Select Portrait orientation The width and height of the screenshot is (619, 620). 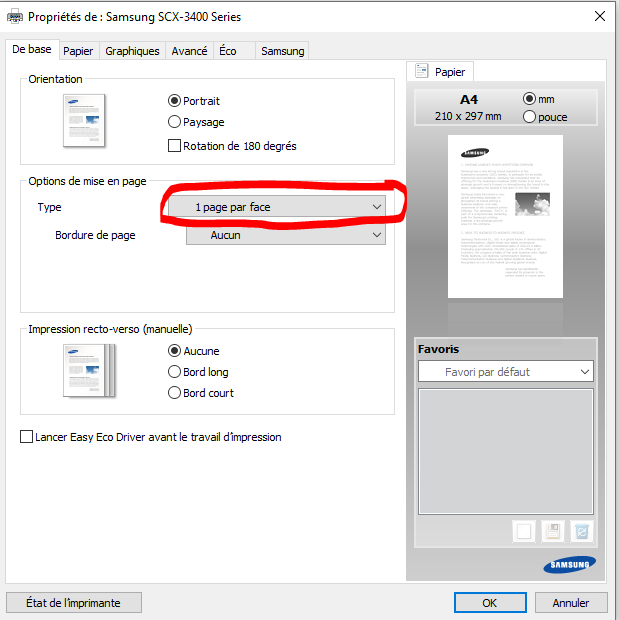[x=174, y=101]
